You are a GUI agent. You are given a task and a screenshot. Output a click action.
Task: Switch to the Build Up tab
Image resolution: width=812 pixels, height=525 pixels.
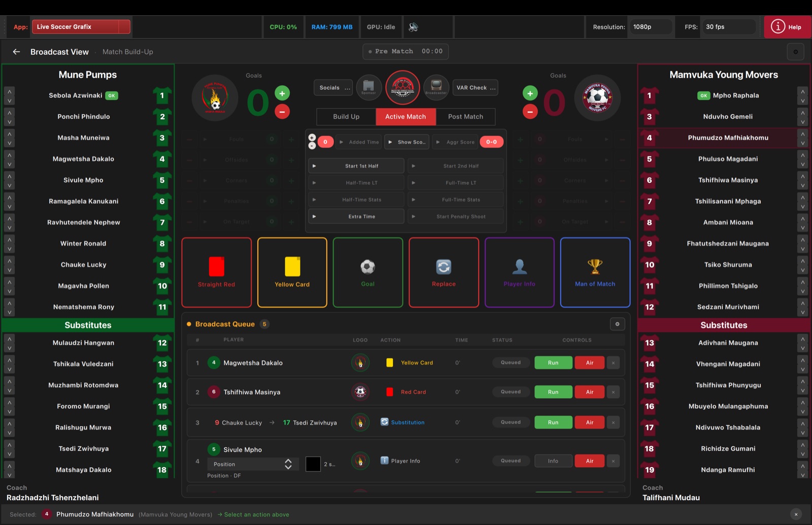[346, 117]
